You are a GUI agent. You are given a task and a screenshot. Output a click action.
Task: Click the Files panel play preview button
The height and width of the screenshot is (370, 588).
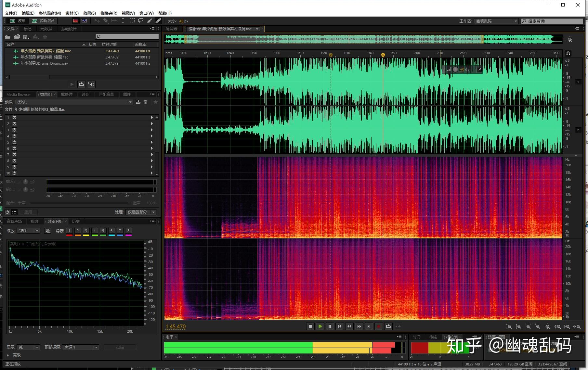(x=72, y=84)
